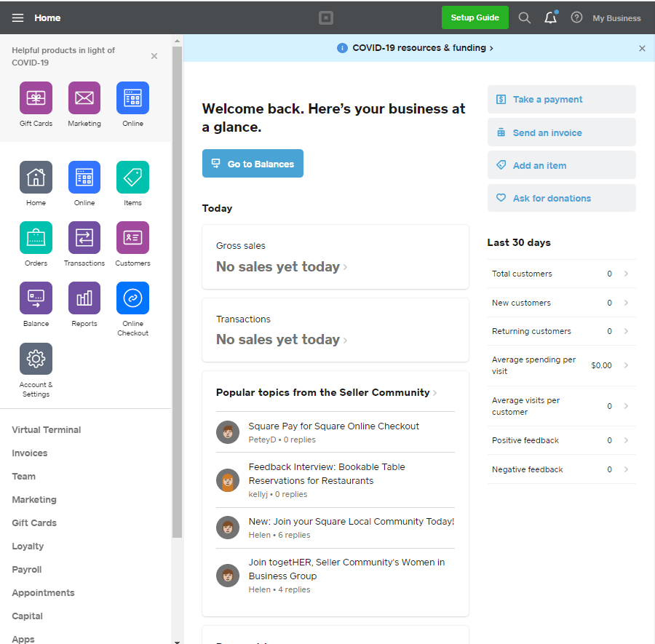
Task: Open Account & Settings gear icon
Action: [x=36, y=359]
